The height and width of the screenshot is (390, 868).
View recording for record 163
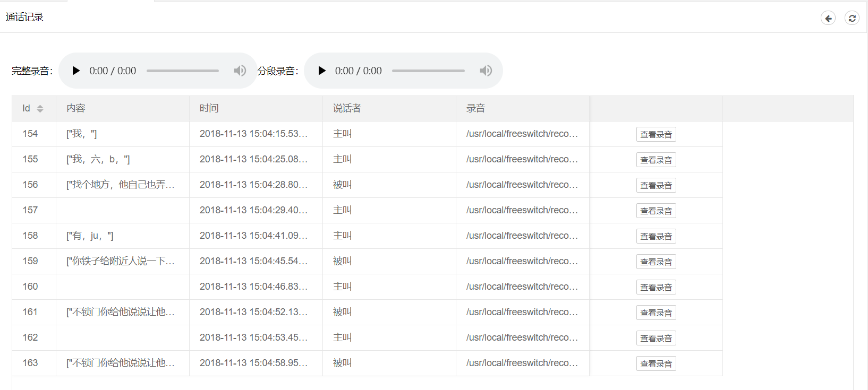[x=656, y=364]
